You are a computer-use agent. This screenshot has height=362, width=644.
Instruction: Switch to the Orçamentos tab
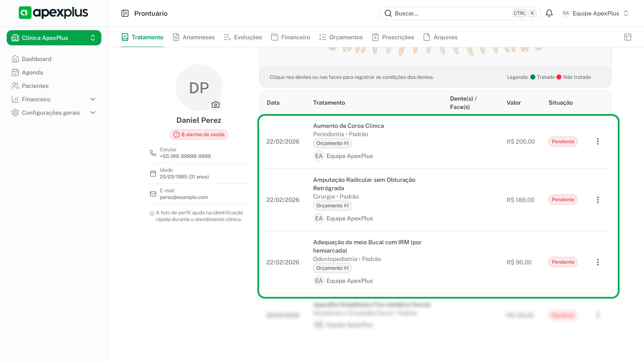click(x=341, y=37)
